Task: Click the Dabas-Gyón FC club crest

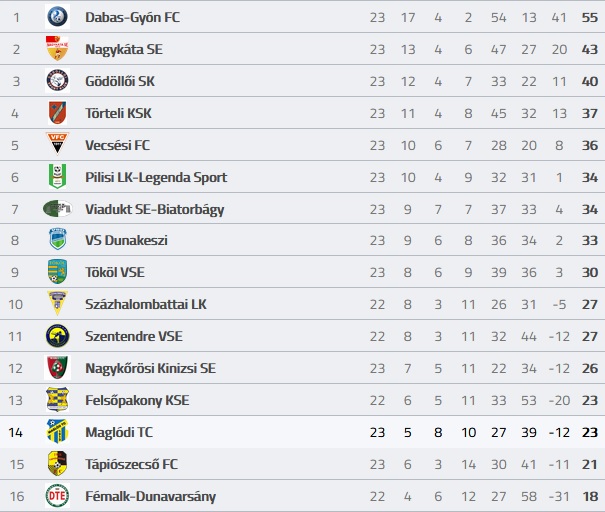Action: pyautogui.click(x=57, y=17)
